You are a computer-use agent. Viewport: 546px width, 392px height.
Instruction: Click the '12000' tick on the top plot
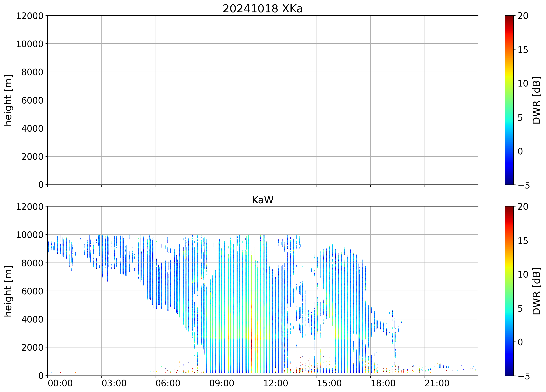[x=30, y=16]
